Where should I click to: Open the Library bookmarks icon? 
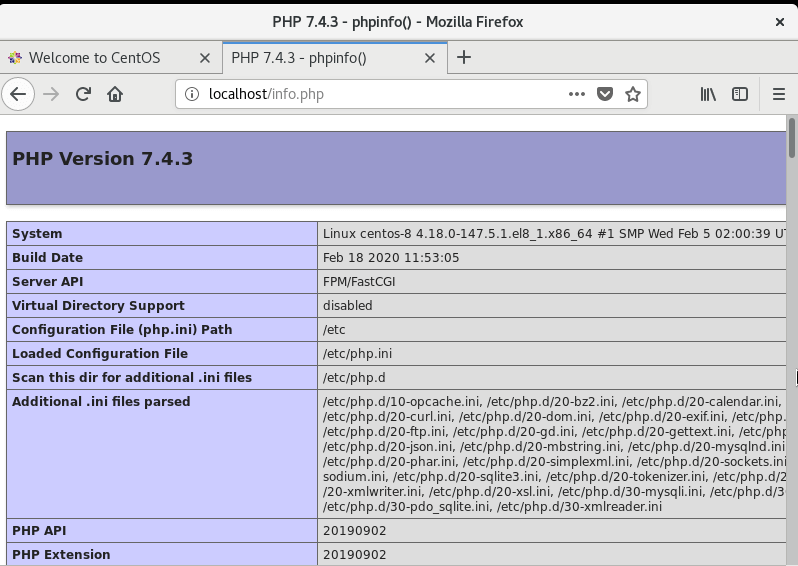(x=708, y=94)
